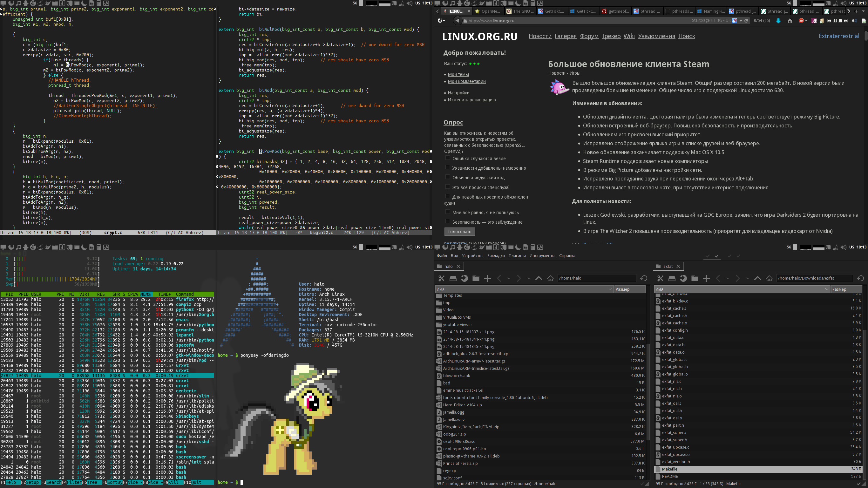The width and height of the screenshot is (868, 488).
Task: Create new folder in halo panel toolbar
Action: coord(476,278)
